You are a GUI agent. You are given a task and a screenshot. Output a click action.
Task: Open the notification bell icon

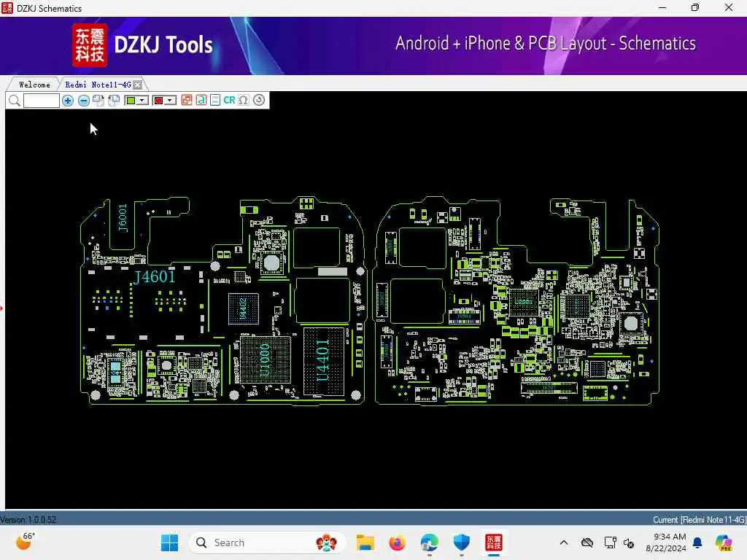(697, 542)
